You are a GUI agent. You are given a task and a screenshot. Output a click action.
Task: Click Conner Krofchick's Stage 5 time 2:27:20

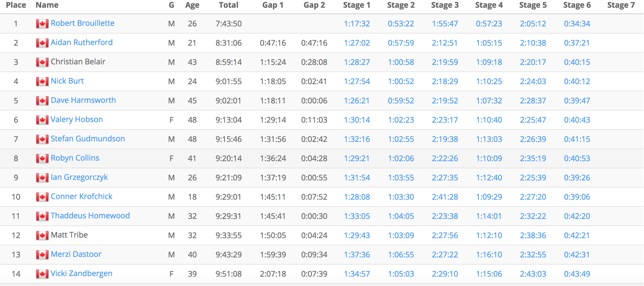[533, 197]
